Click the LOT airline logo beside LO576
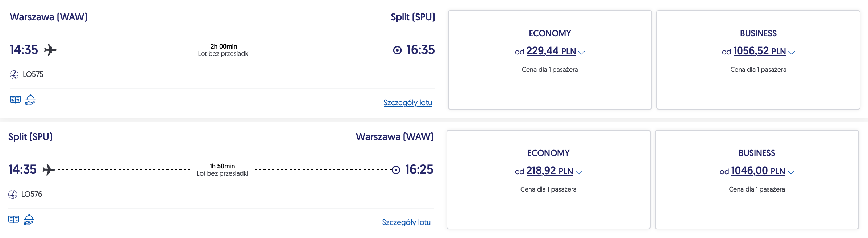 point(13,194)
